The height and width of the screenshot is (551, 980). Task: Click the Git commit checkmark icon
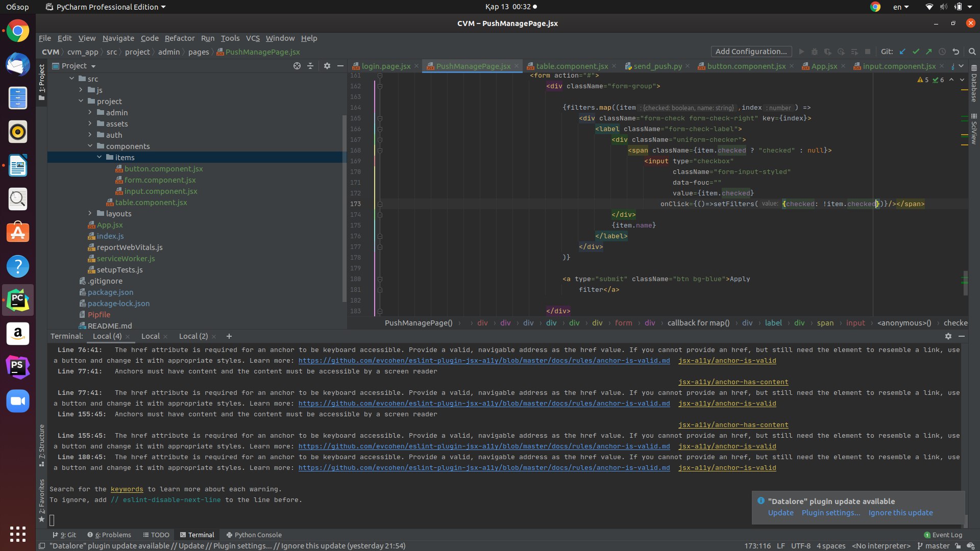coord(916,52)
